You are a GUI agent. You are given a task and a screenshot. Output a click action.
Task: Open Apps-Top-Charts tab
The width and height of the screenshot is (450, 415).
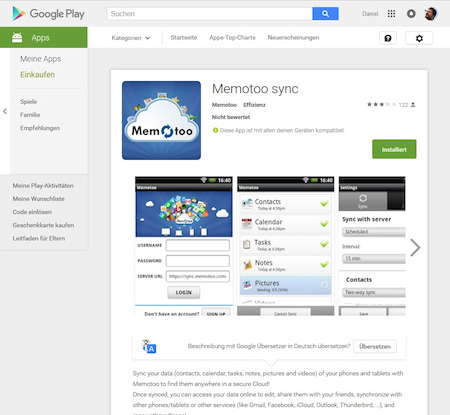click(x=232, y=38)
